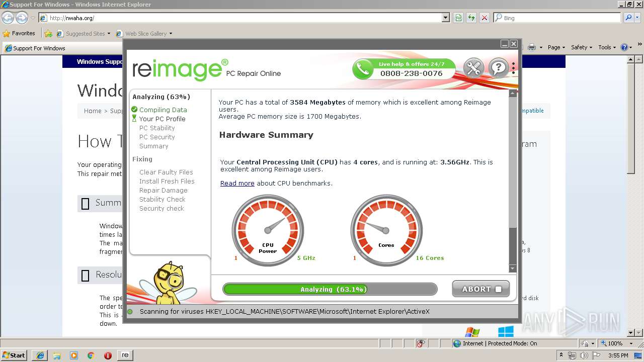The width and height of the screenshot is (644, 362).
Task: Click the green phone live help icon
Action: [363, 69]
